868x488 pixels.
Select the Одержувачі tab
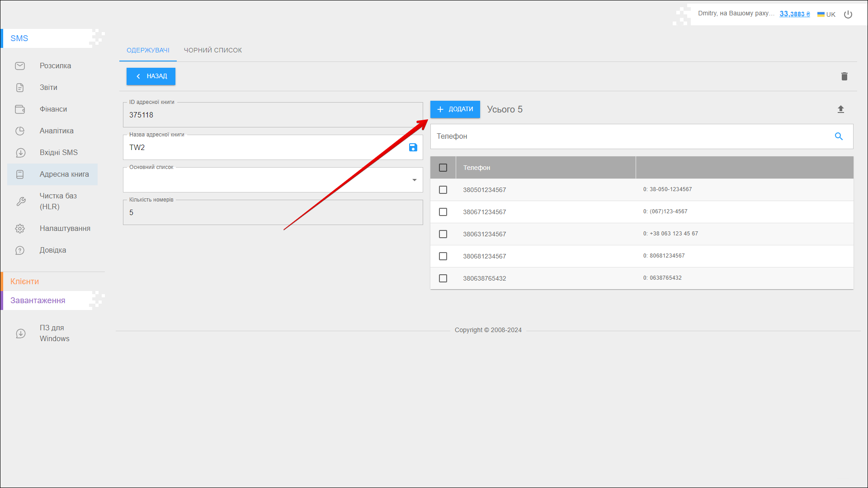[x=148, y=50]
